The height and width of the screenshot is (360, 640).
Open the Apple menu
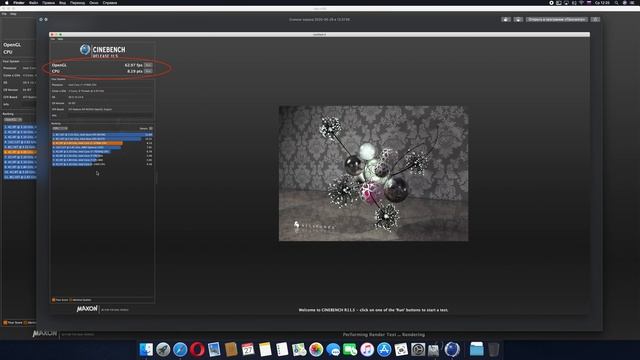pos(7,2)
